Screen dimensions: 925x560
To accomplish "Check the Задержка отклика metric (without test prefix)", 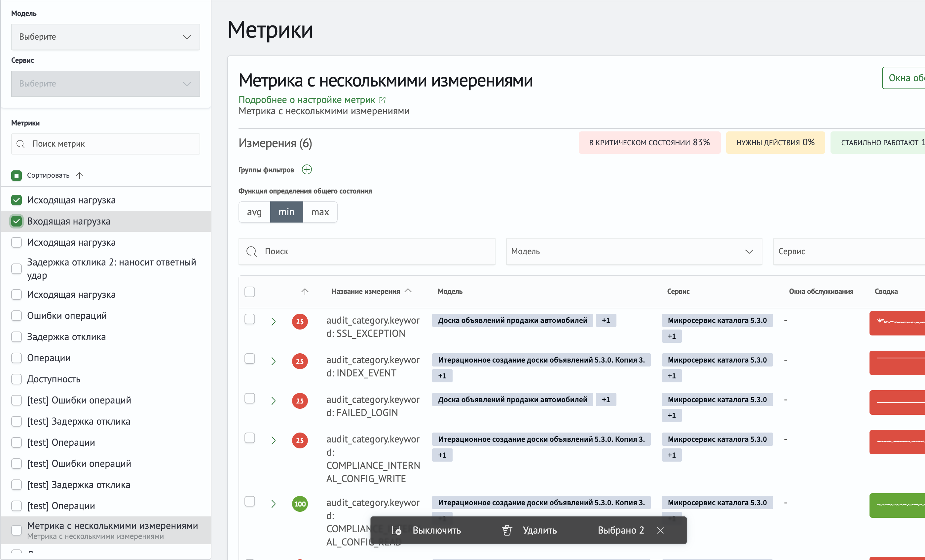I will point(17,337).
